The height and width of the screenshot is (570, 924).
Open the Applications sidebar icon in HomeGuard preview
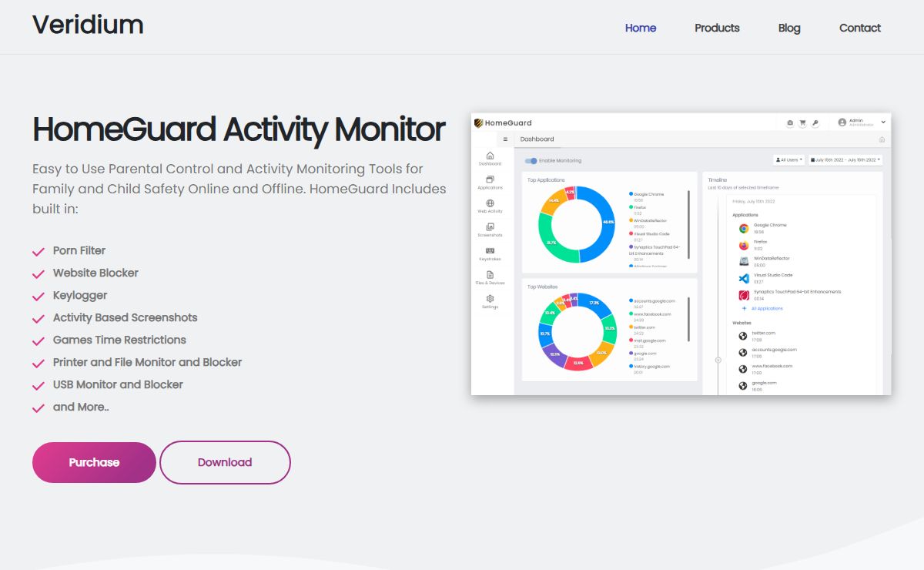[490, 179]
